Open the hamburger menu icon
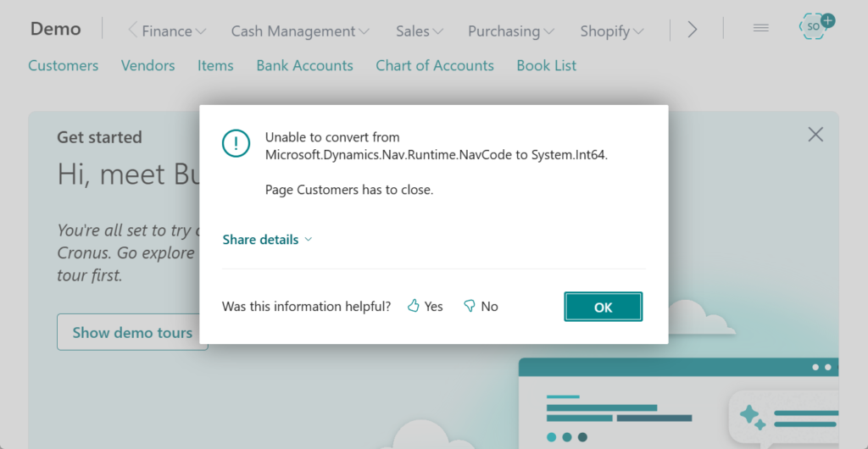The image size is (868, 449). [x=760, y=28]
